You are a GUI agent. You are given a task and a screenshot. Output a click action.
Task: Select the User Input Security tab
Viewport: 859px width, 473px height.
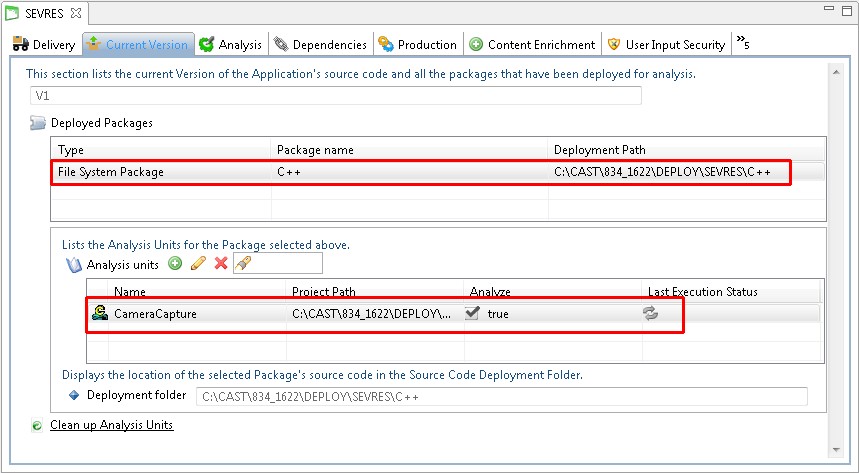coord(666,44)
